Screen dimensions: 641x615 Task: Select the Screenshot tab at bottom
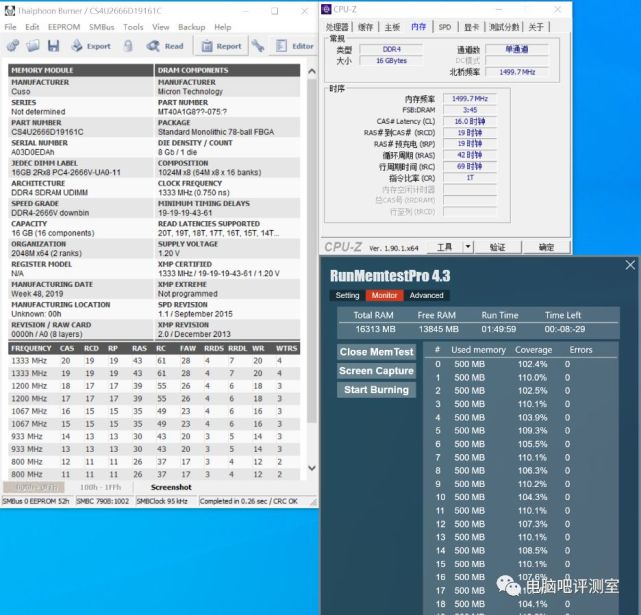point(171,487)
